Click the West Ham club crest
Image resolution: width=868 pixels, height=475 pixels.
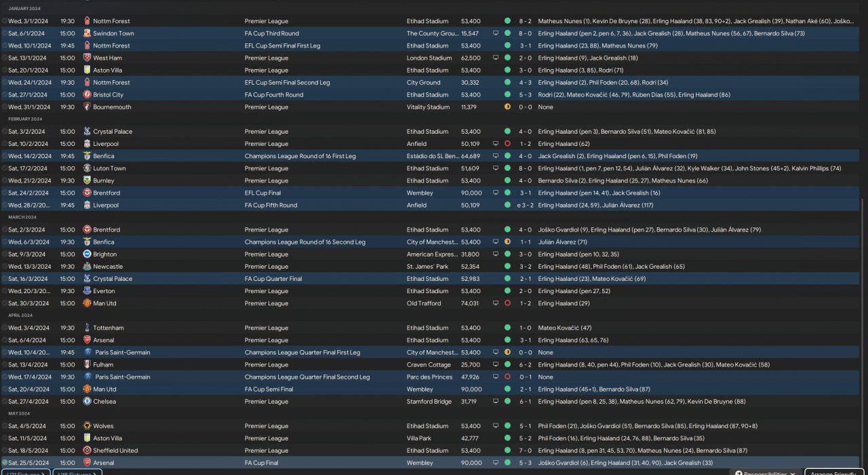(87, 58)
